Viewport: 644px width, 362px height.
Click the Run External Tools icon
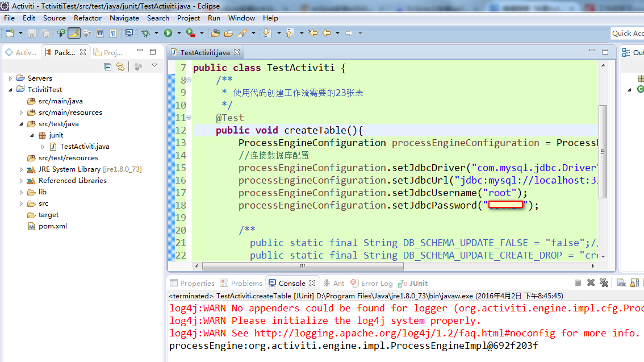pyautogui.click(x=191, y=33)
